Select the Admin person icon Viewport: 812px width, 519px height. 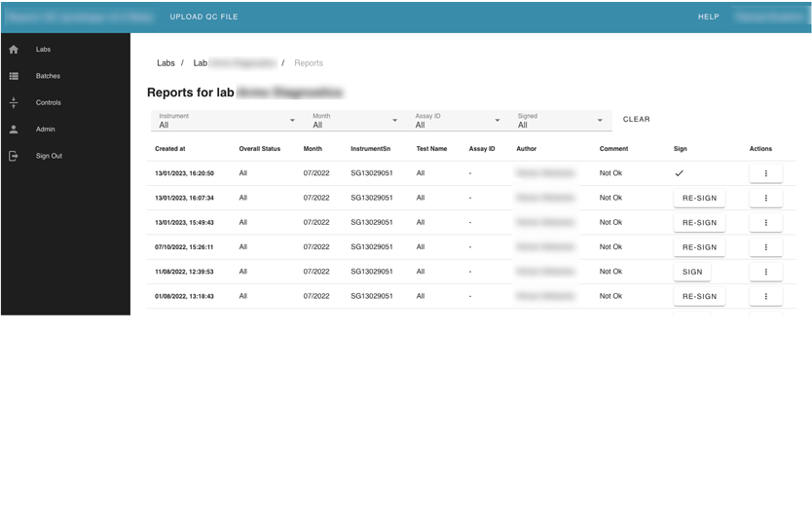(x=14, y=130)
